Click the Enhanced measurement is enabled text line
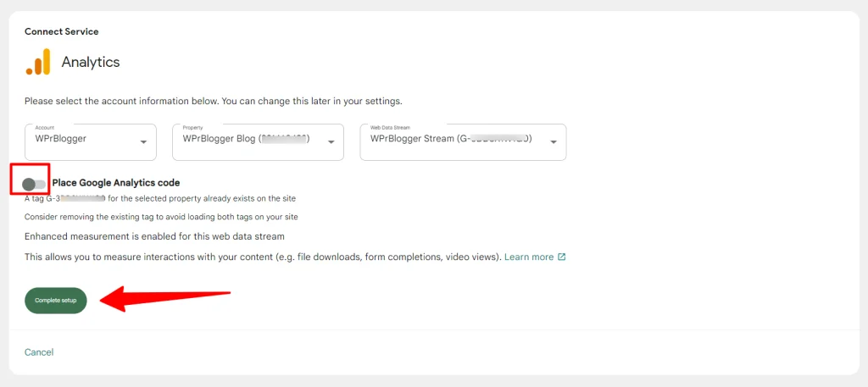This screenshot has width=868, height=387. click(x=154, y=236)
